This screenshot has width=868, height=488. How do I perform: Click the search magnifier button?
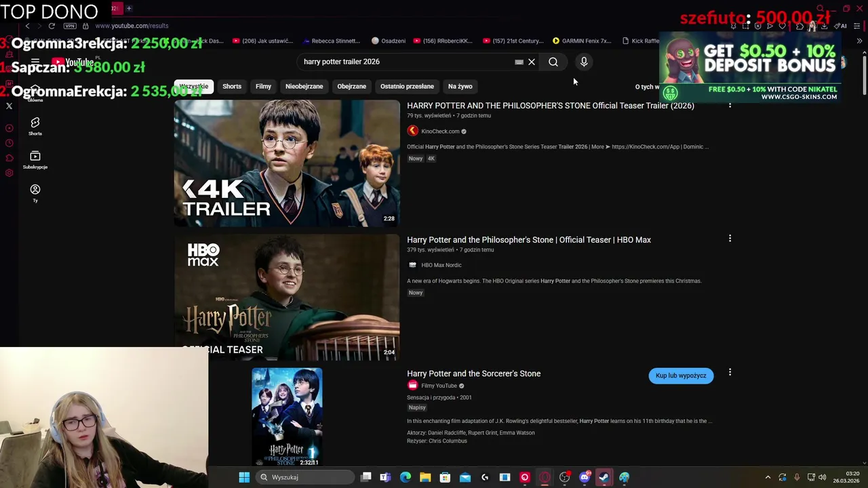553,62
